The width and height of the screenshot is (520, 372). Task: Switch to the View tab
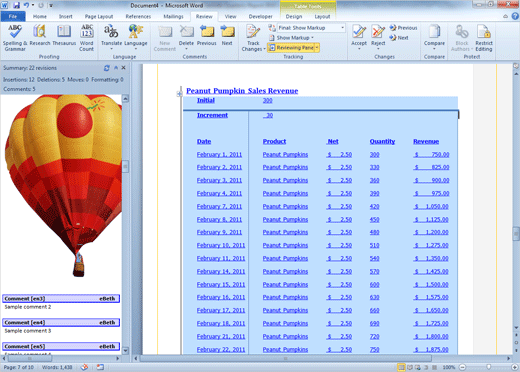[230, 16]
